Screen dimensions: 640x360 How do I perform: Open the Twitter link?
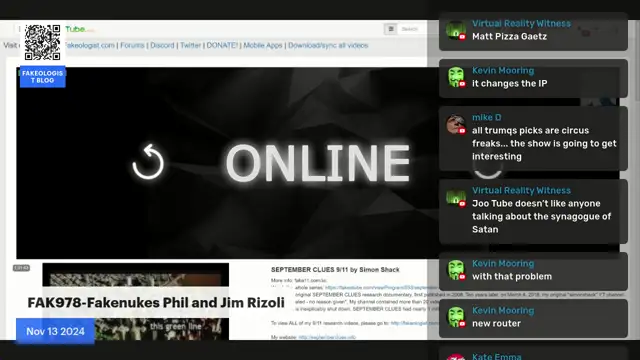point(191,45)
